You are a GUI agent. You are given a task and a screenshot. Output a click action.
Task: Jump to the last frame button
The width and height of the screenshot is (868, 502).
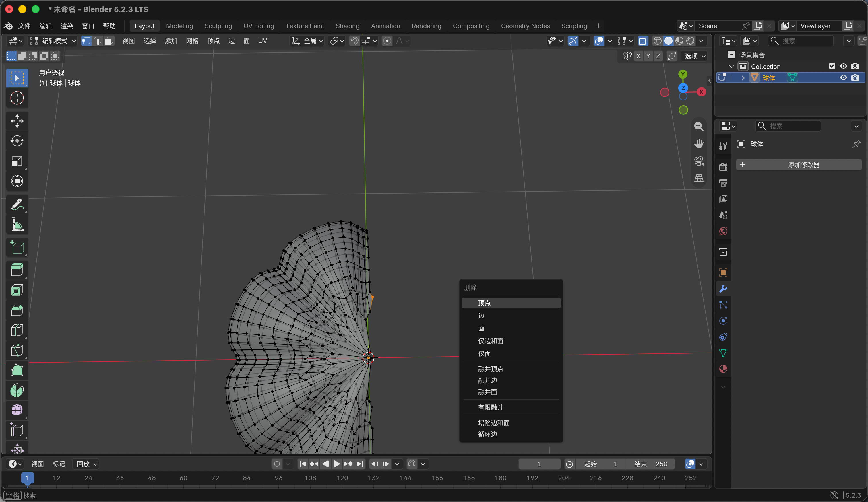360,464
